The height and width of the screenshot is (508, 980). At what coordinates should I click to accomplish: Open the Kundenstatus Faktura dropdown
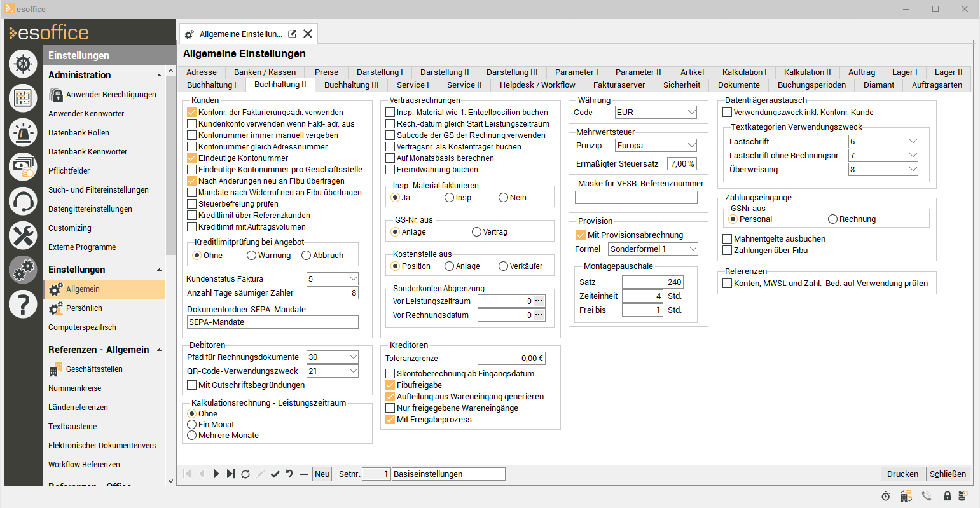point(354,279)
